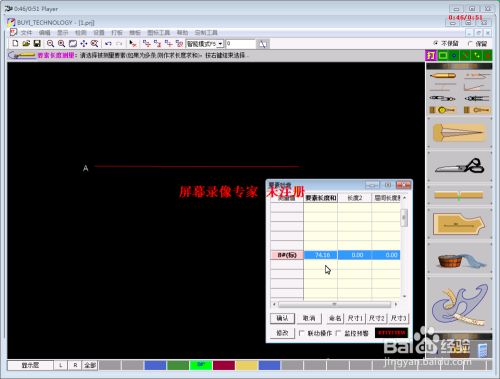
Task: Save the file with the floppy icon
Action: [x=37, y=43]
